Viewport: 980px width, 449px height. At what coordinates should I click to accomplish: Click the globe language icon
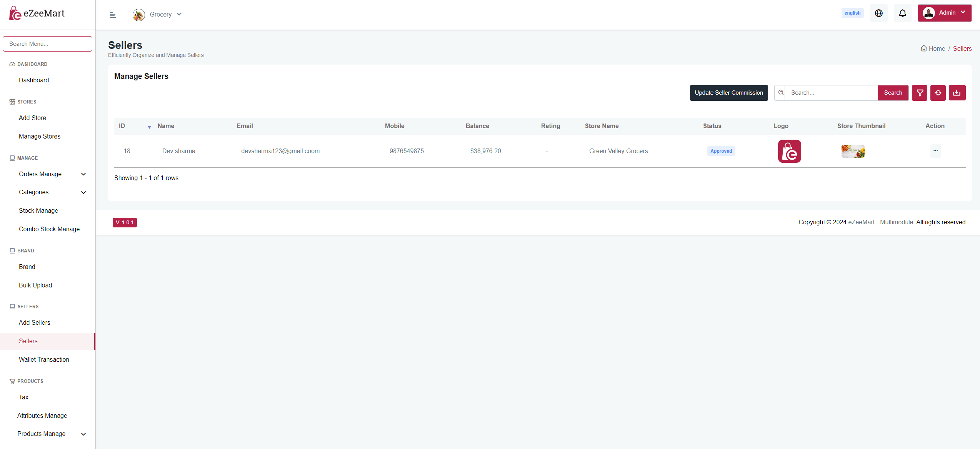pyautogui.click(x=879, y=13)
